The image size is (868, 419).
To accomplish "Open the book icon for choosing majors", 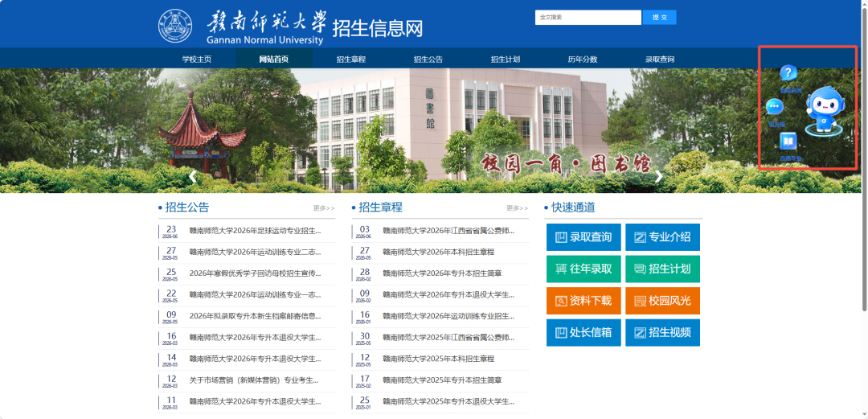I will coord(788,142).
